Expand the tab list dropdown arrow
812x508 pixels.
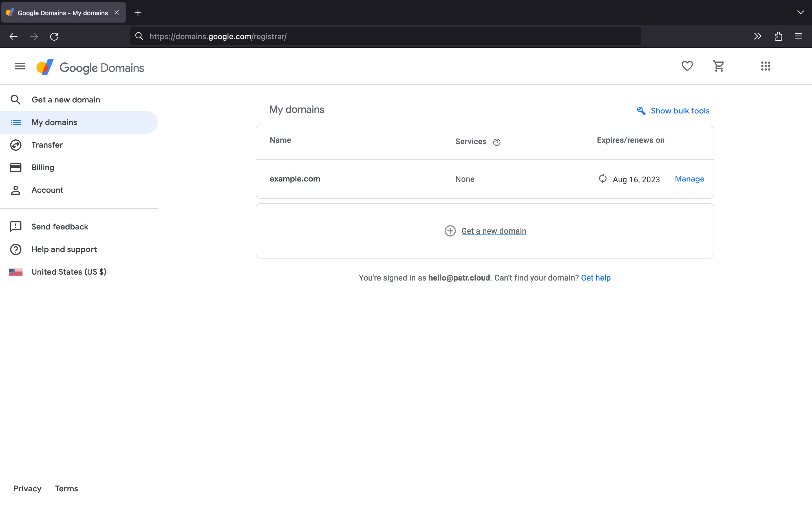(801, 12)
